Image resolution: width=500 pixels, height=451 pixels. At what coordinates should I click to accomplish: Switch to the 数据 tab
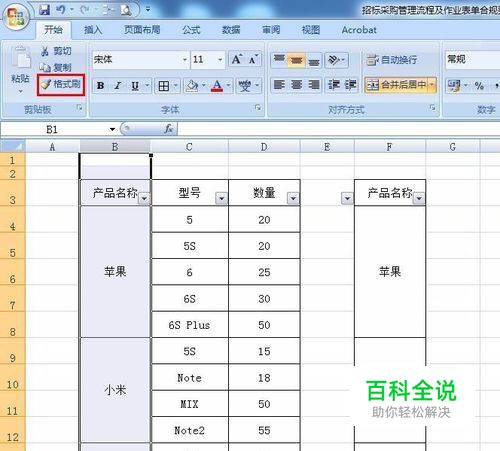click(231, 30)
